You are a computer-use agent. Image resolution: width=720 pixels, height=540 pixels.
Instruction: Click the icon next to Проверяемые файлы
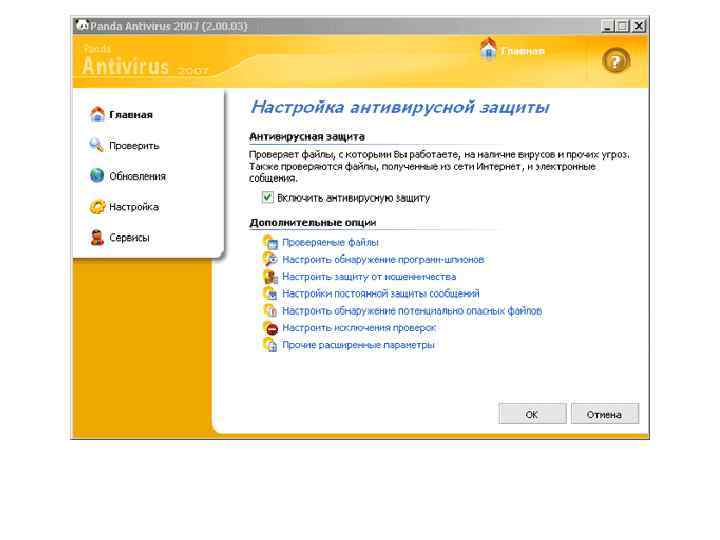(x=270, y=242)
